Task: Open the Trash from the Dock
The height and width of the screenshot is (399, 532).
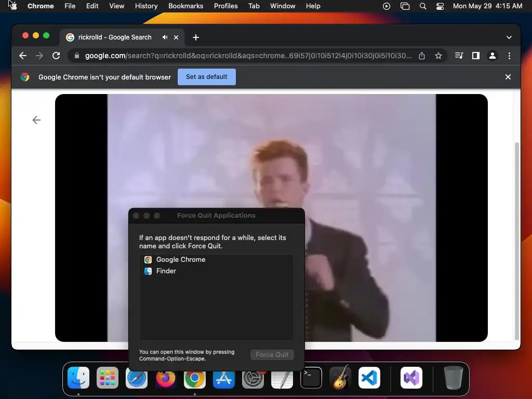Action: click(x=453, y=378)
